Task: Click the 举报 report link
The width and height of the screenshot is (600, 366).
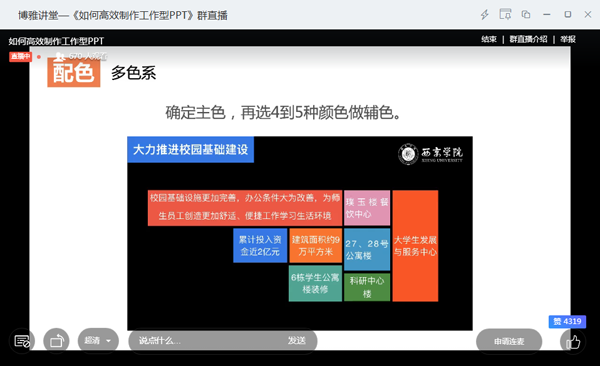Action: click(x=568, y=39)
